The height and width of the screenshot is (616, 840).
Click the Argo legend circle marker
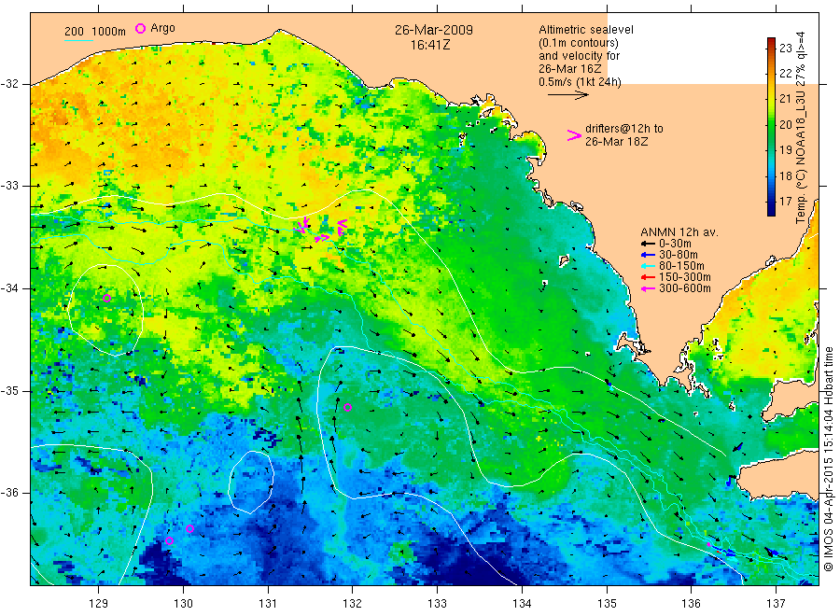pyautogui.click(x=140, y=28)
